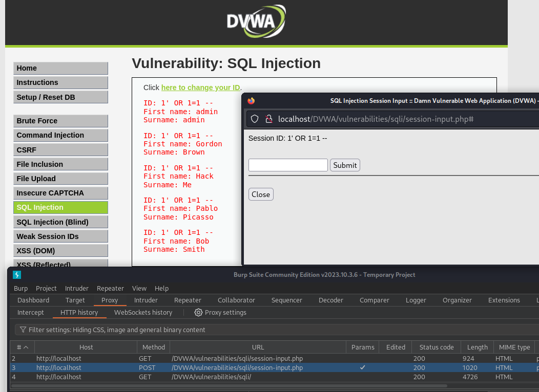Switch to the Repeater tab

(x=188, y=300)
